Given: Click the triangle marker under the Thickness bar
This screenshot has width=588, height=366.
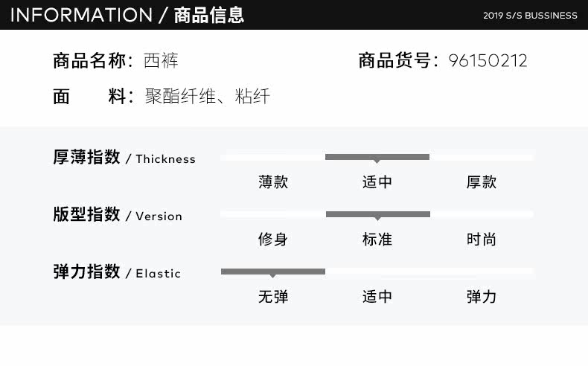Looking at the screenshot, I should point(377,161).
